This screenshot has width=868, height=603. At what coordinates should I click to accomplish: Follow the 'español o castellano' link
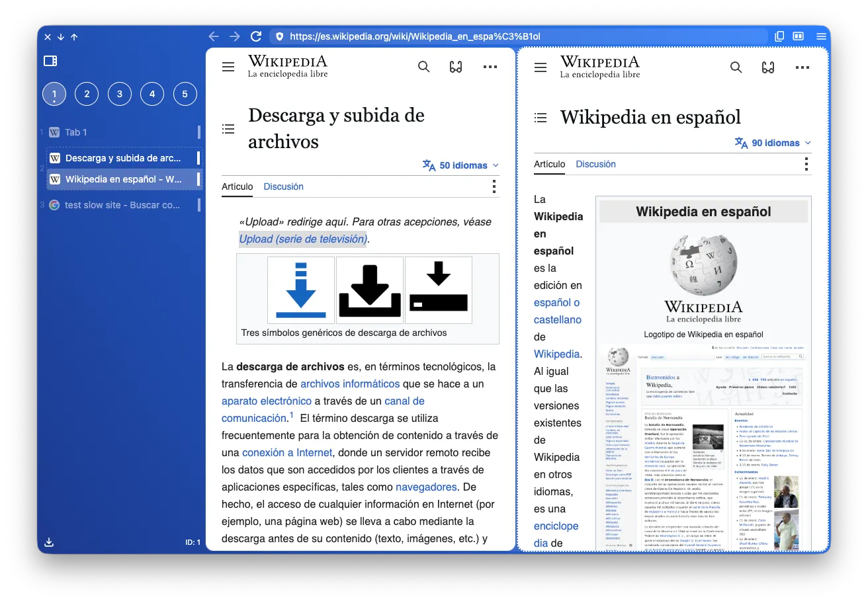pyautogui.click(x=558, y=311)
